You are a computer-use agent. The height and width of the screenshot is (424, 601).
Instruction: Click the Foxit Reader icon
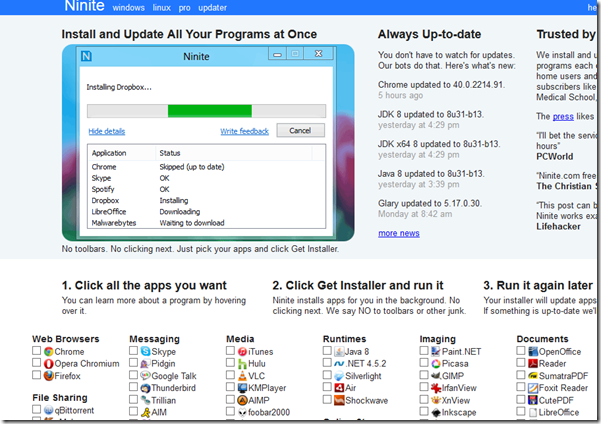(533, 388)
